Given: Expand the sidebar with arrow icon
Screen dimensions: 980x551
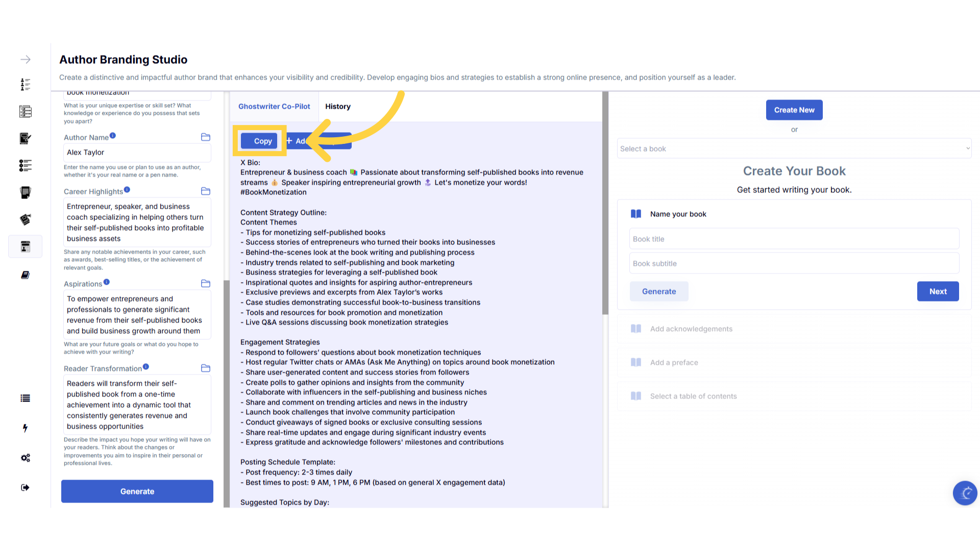Looking at the screenshot, I should point(25,60).
